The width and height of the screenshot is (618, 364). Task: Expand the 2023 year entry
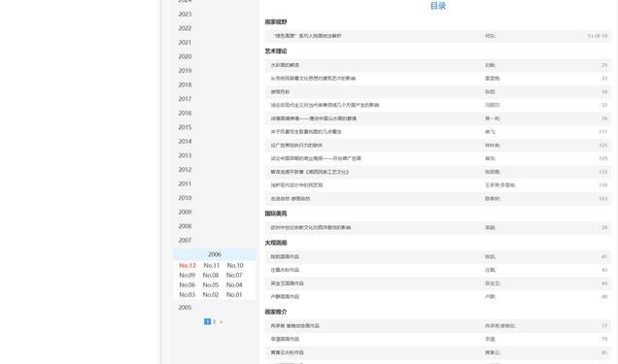(x=185, y=15)
